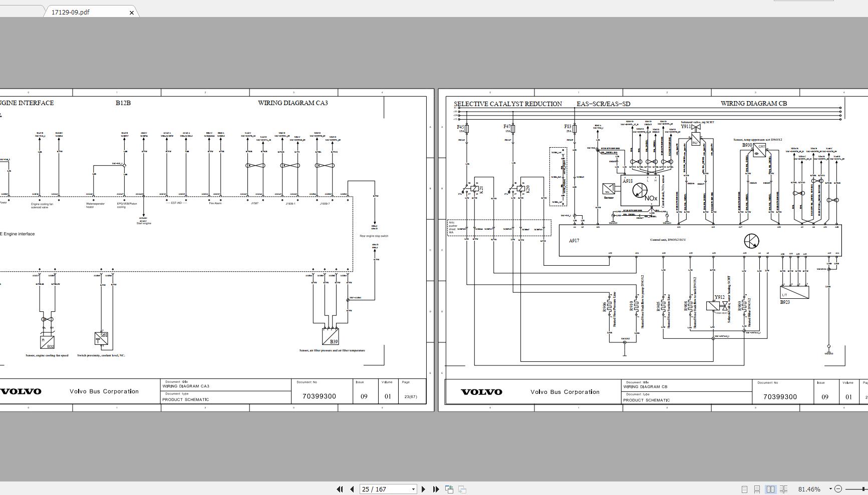Switch to continuous facing view
This screenshot has height=495, width=868.
tap(783, 489)
